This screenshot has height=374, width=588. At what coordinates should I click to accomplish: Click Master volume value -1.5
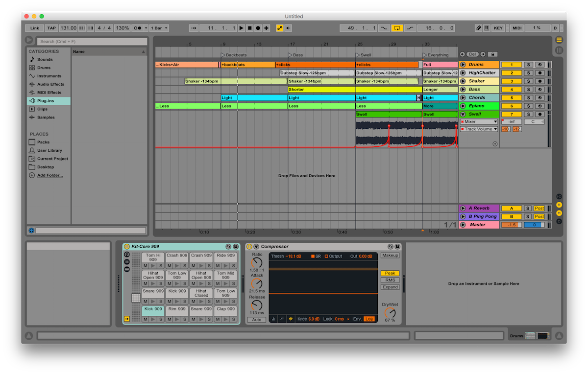click(511, 225)
